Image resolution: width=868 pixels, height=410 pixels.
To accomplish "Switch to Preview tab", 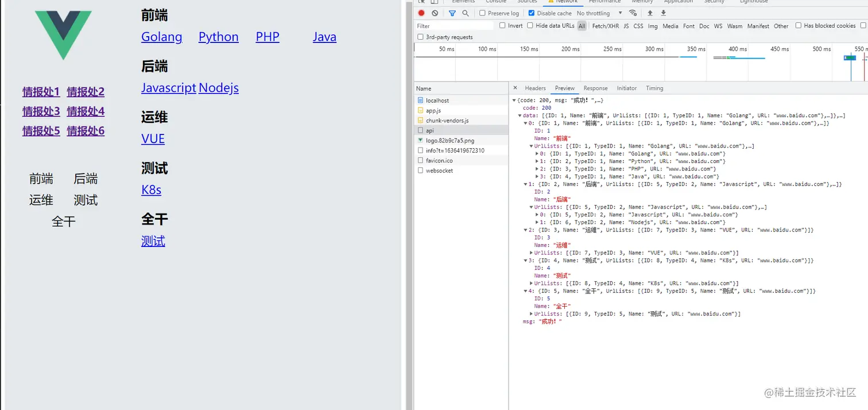I will (564, 88).
